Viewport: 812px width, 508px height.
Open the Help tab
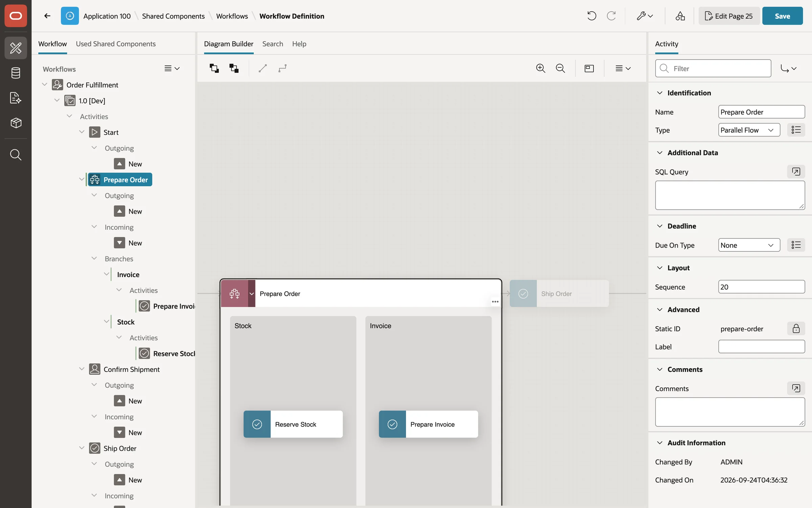[299, 44]
